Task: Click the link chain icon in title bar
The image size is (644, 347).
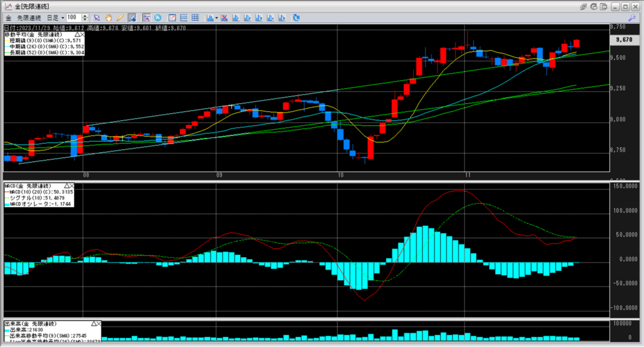Action: point(583,6)
